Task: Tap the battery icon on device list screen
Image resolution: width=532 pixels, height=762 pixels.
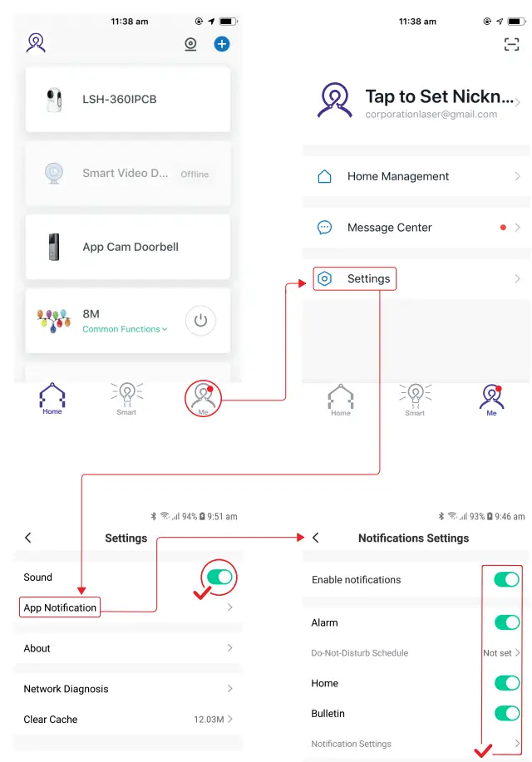Action: click(x=228, y=22)
